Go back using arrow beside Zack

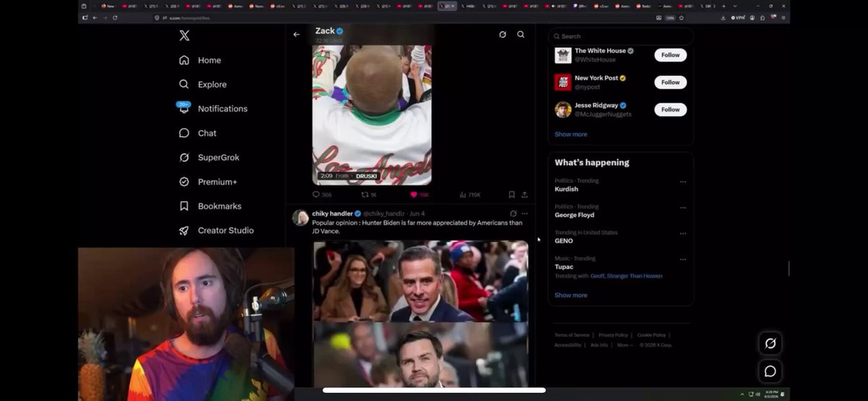click(x=296, y=34)
